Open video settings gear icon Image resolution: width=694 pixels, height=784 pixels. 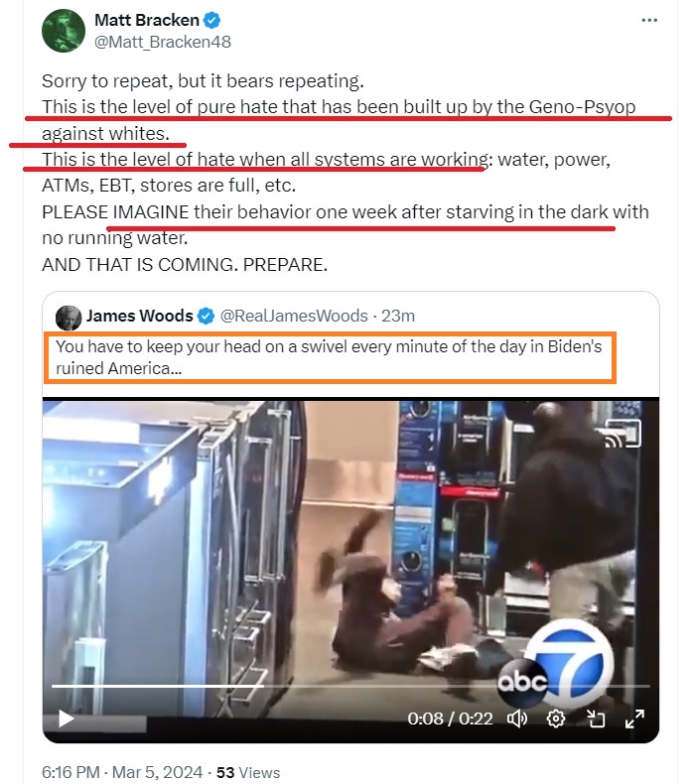tap(555, 719)
